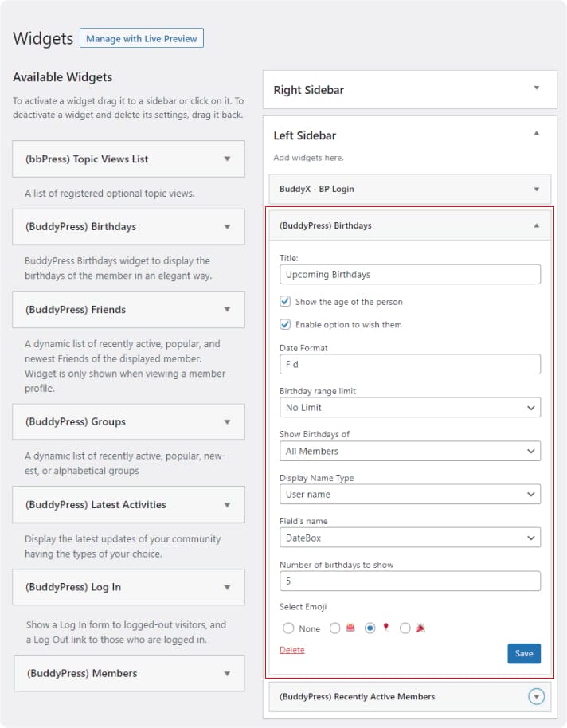Screen dimensions: 567x728
Task: Expand the BuddyX - BP Login widget
Action: tap(537, 189)
